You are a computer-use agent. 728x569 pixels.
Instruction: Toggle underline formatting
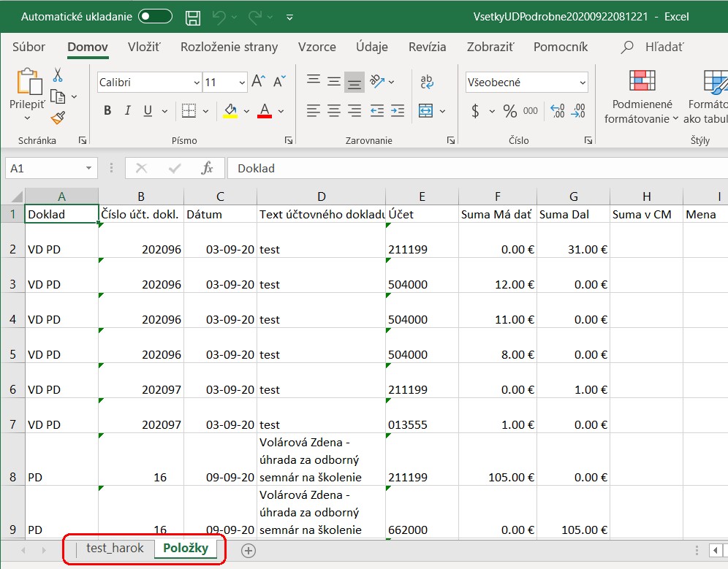pyautogui.click(x=148, y=110)
